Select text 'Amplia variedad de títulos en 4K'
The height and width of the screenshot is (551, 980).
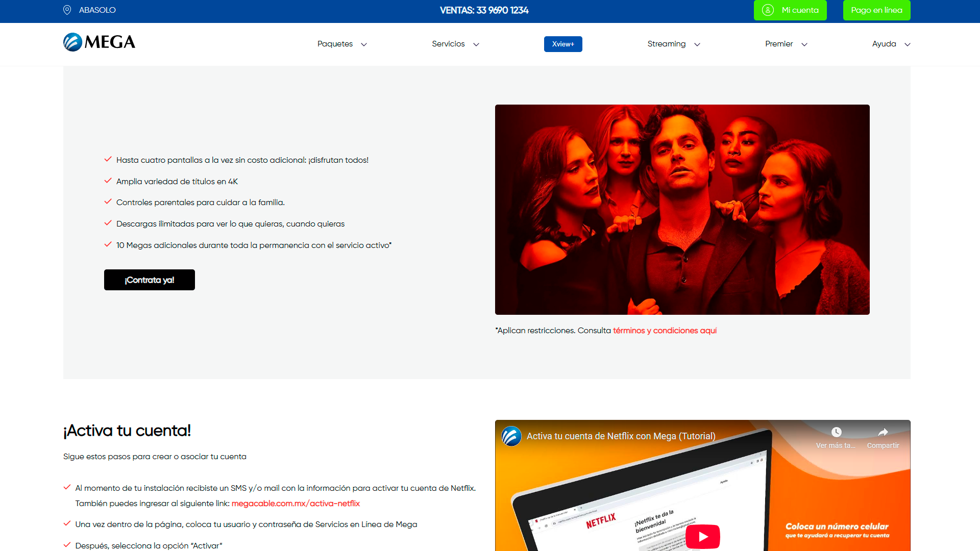177,182
